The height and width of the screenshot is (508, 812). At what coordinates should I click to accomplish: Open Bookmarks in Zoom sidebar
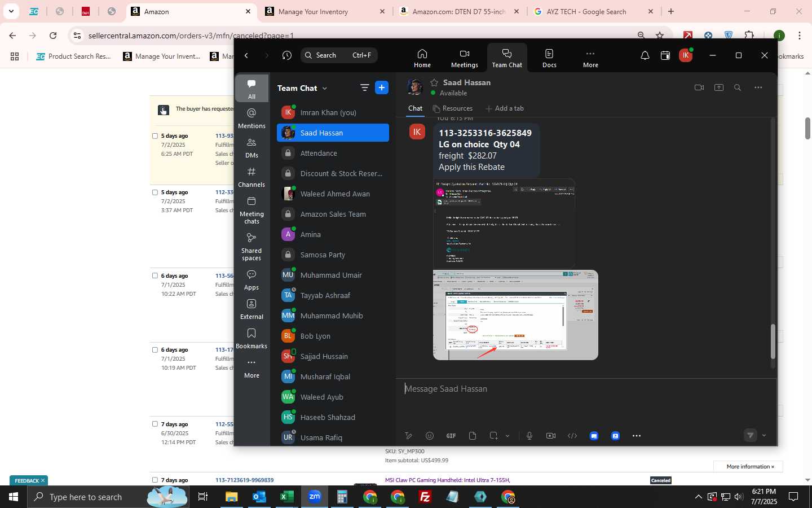click(x=251, y=339)
